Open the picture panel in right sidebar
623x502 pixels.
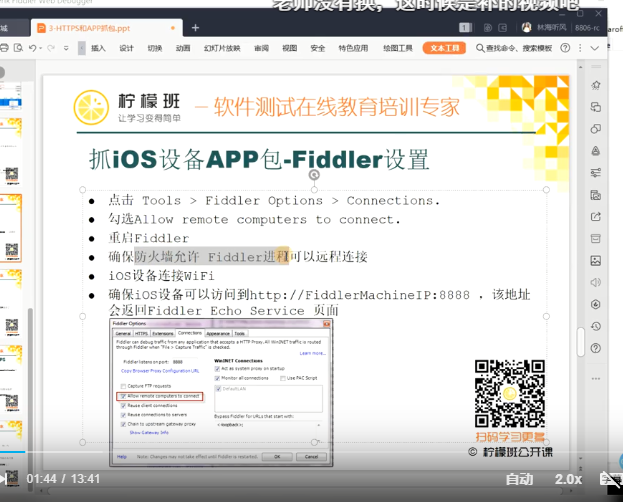(596, 261)
